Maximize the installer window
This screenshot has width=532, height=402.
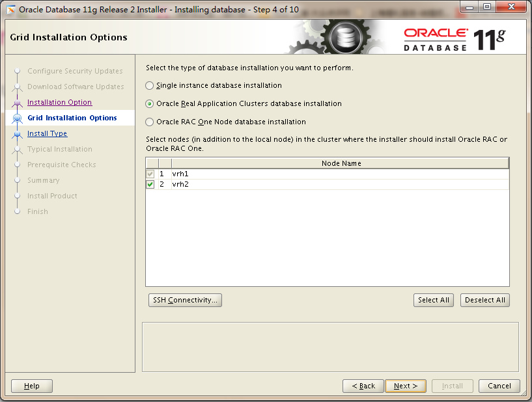(487, 7)
